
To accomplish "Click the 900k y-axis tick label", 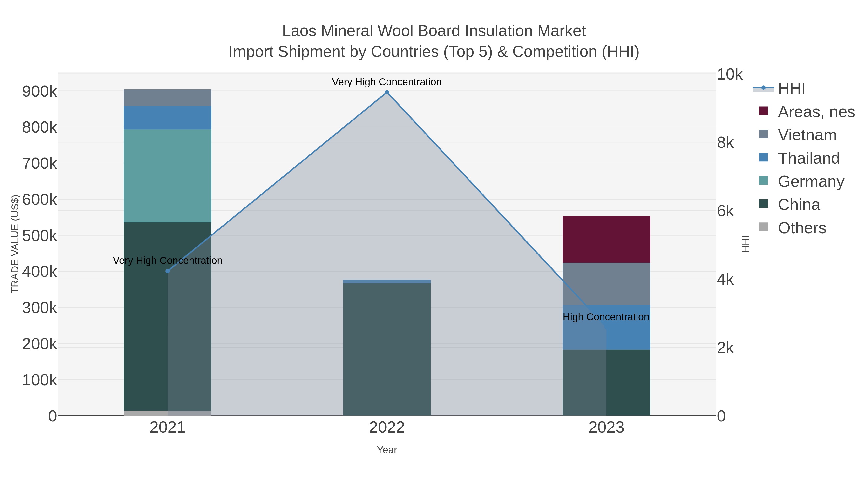I will click(x=40, y=92).
